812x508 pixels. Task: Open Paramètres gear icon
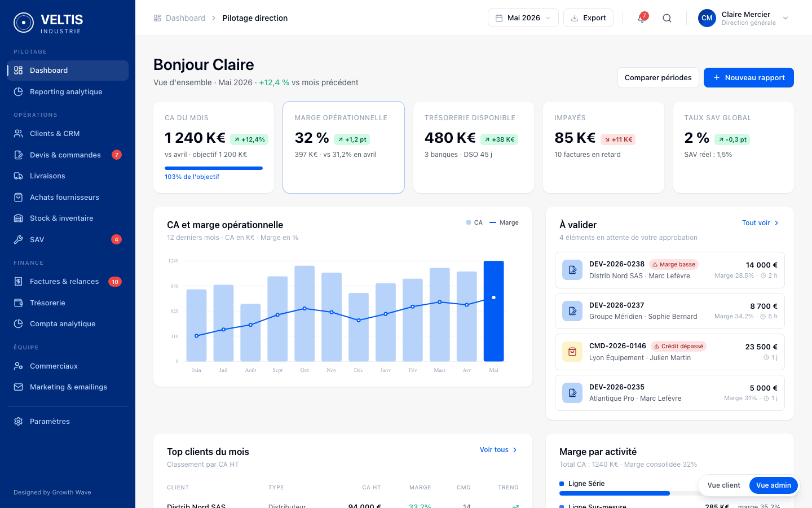coord(19,422)
